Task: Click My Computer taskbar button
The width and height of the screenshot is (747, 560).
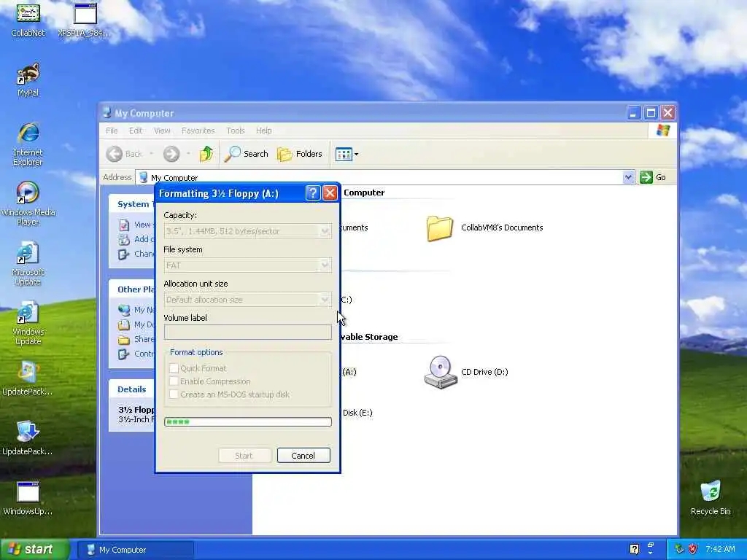Action: [x=135, y=550]
